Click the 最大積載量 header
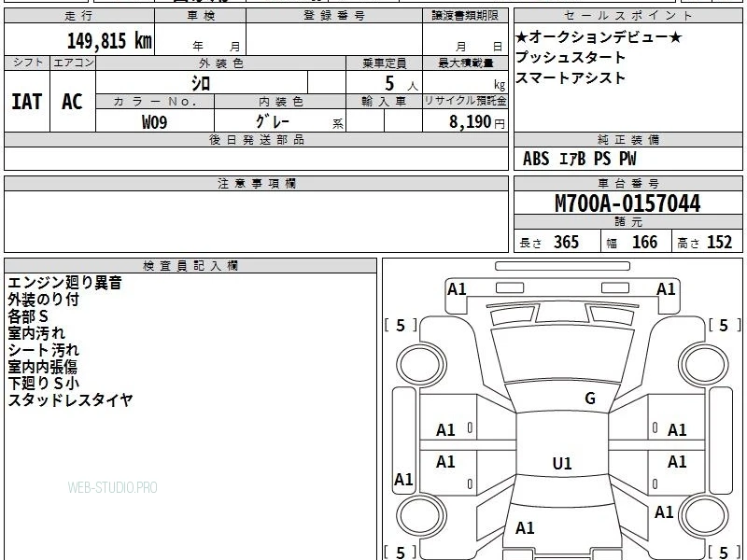The height and width of the screenshot is (560, 747). 465,63
